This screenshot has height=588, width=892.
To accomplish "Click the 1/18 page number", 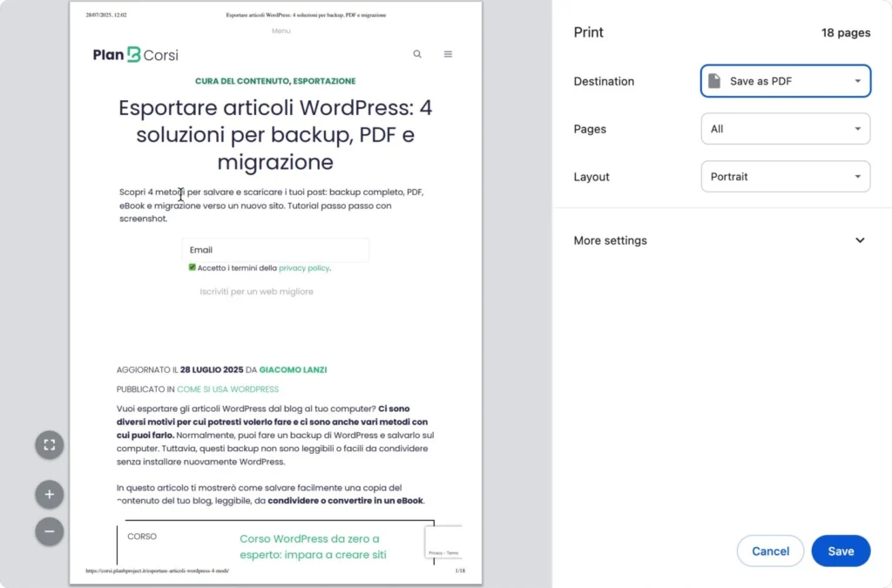I will tap(460, 571).
